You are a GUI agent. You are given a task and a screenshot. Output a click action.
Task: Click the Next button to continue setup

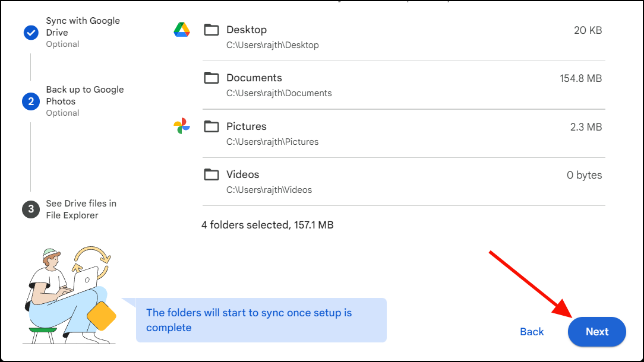[596, 332]
